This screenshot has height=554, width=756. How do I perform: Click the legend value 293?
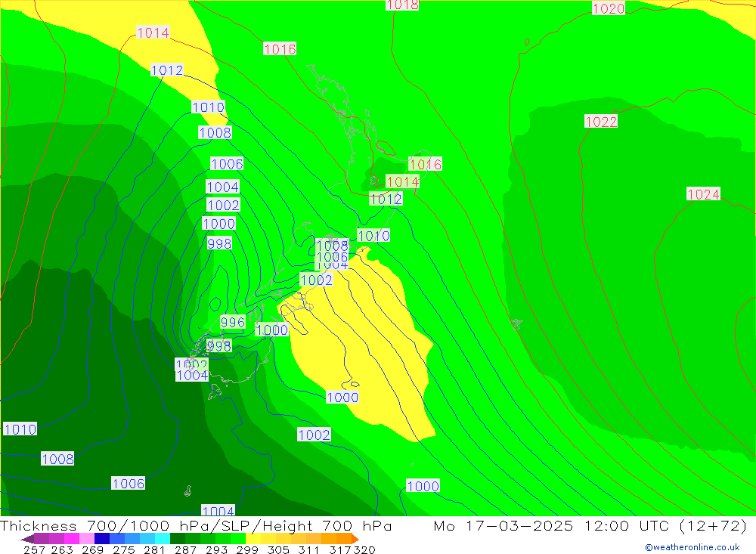[x=216, y=549]
